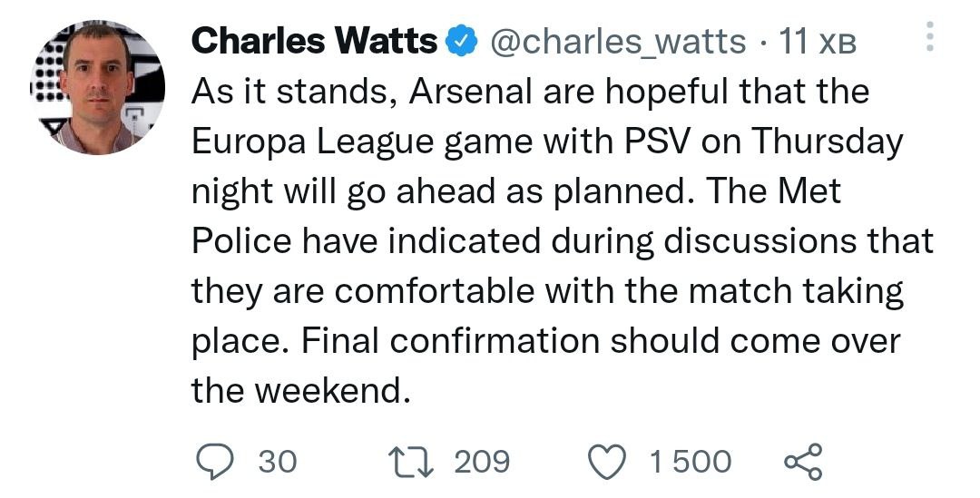
Task: Click the last line reading the weekend
Action: click(x=296, y=392)
